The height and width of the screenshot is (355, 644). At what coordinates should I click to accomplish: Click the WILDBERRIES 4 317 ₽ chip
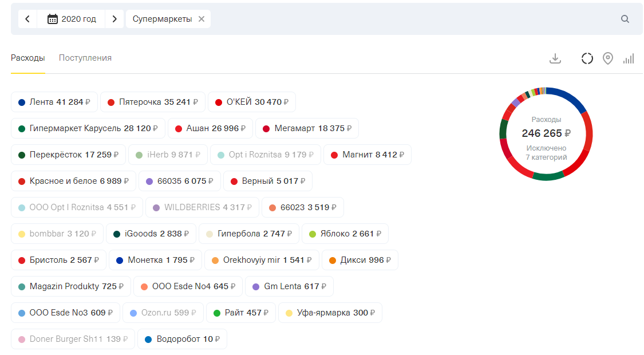[203, 207]
